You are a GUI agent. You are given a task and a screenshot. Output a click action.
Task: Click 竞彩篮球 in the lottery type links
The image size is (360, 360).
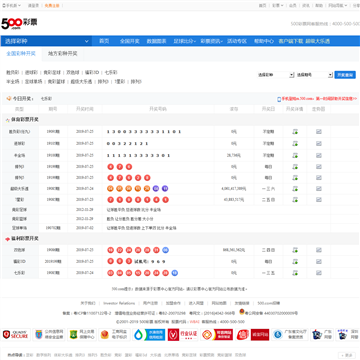(56, 81)
